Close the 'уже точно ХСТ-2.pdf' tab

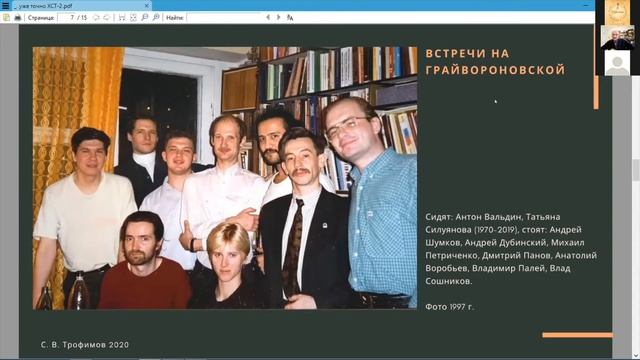[147, 6]
